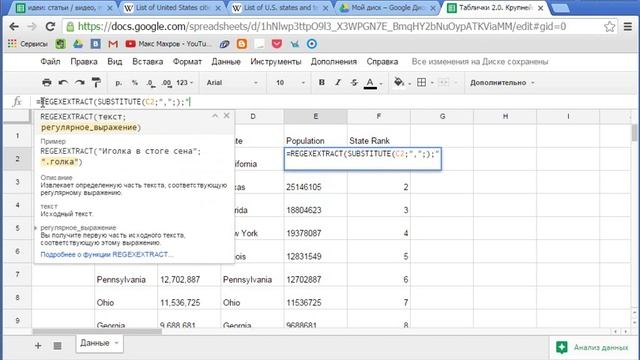Select the Population header cell
Image resolution: width=640 pixels, height=360 pixels.
(x=316, y=136)
